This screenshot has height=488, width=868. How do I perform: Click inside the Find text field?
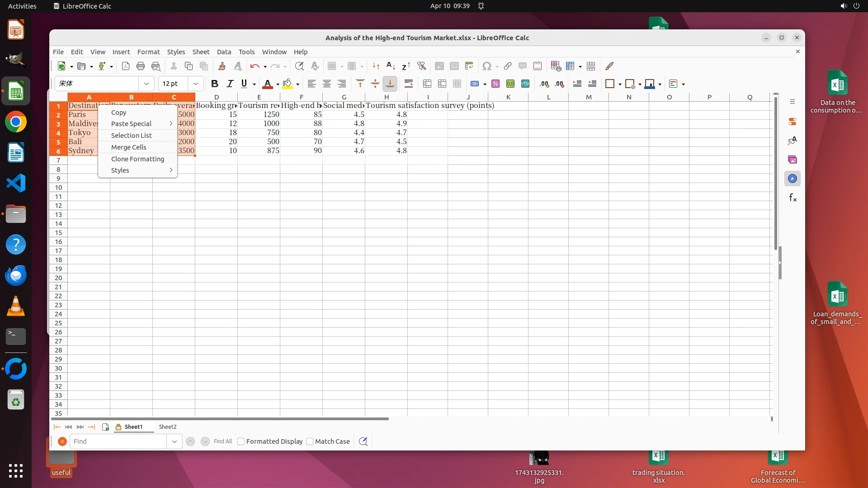(x=118, y=441)
